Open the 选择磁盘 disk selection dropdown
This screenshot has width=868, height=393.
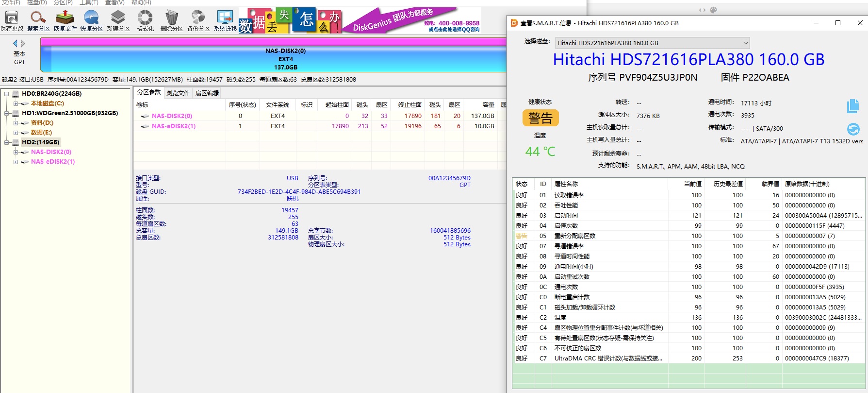pyautogui.click(x=653, y=43)
